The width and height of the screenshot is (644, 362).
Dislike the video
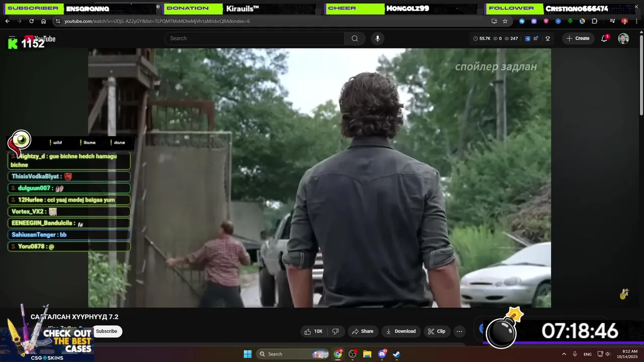(x=336, y=331)
